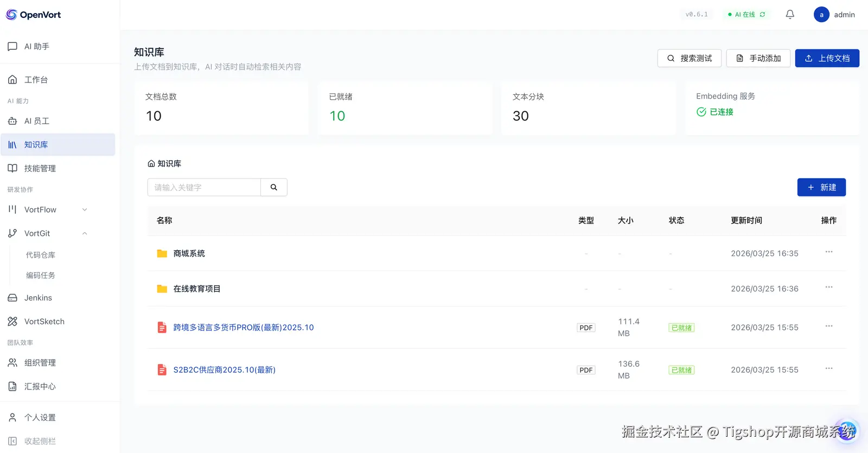868x453 pixels.
Task: Open the 在线教育项目 folder
Action: (x=197, y=289)
